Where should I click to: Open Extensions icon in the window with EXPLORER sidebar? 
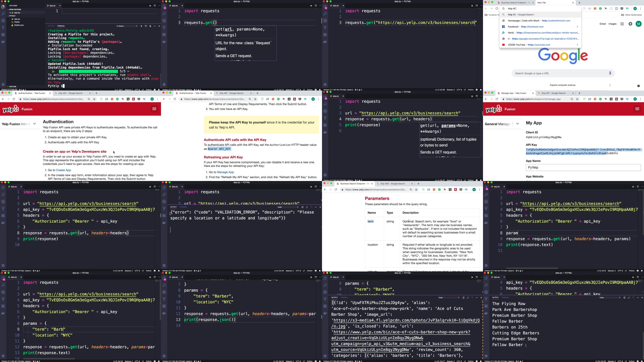[x=3, y=34]
